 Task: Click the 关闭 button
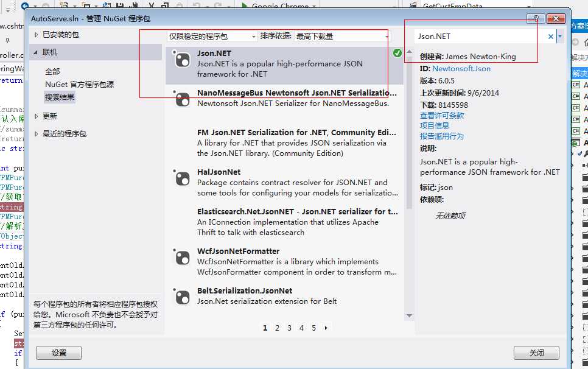click(x=536, y=353)
